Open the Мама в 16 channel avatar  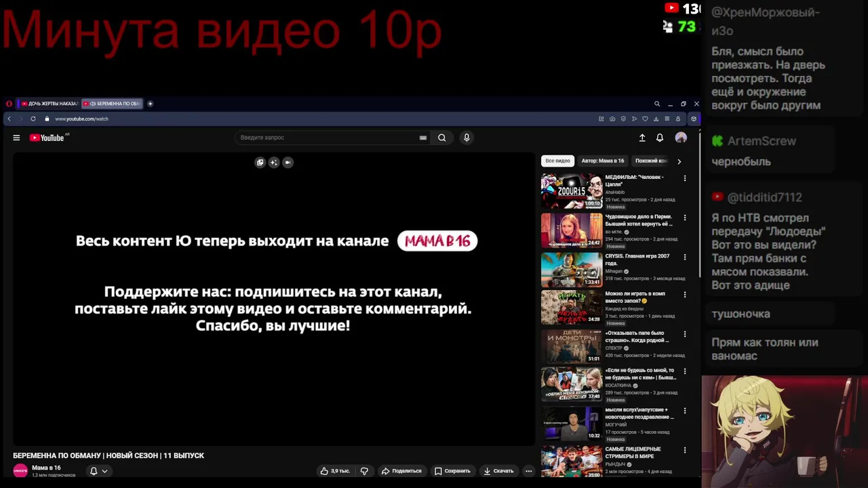coord(20,471)
